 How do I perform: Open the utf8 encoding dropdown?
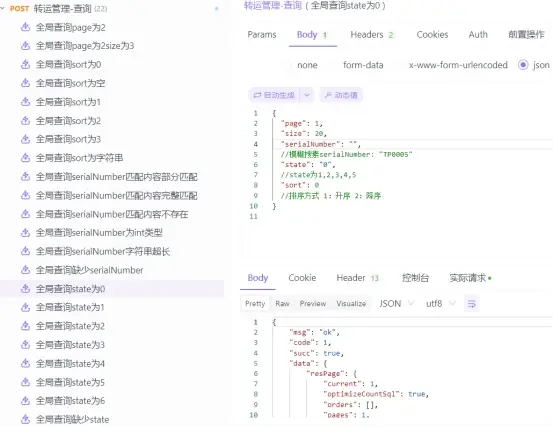coord(441,304)
